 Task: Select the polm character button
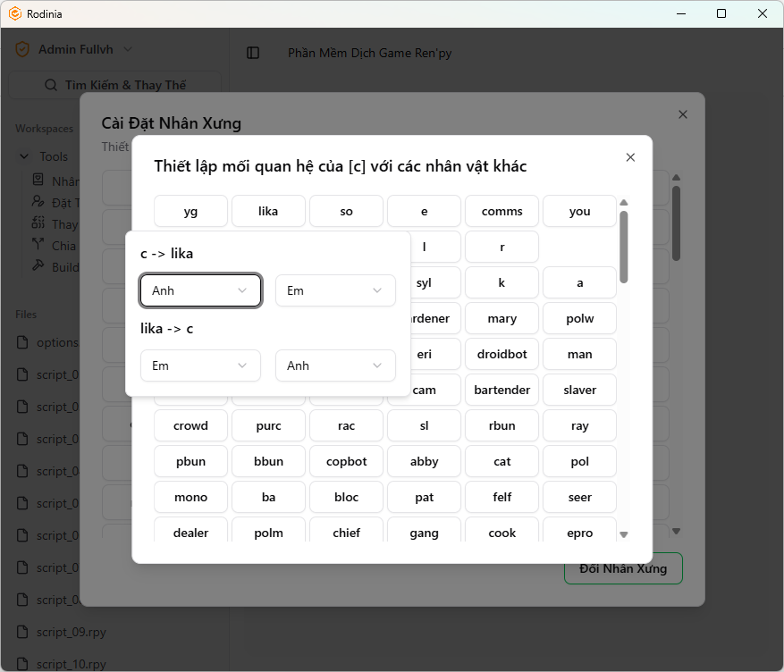tap(268, 530)
